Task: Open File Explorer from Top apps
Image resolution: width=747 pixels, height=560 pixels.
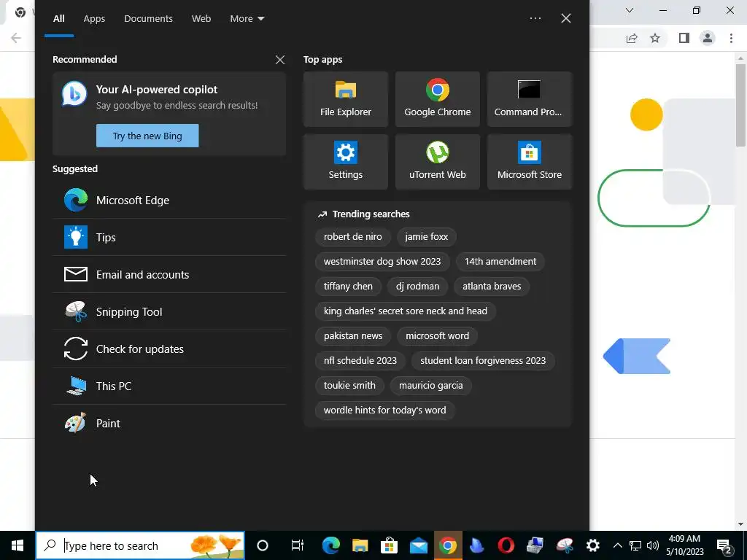Action: [x=345, y=99]
